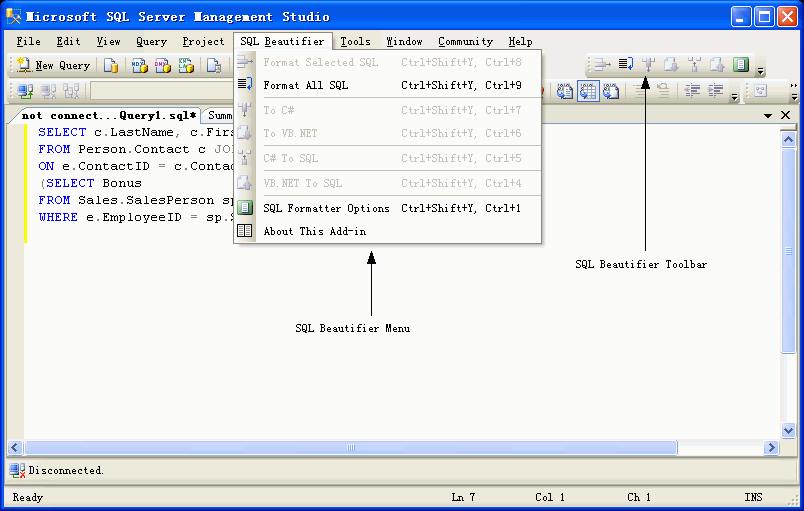Open the Window menu

[404, 42]
